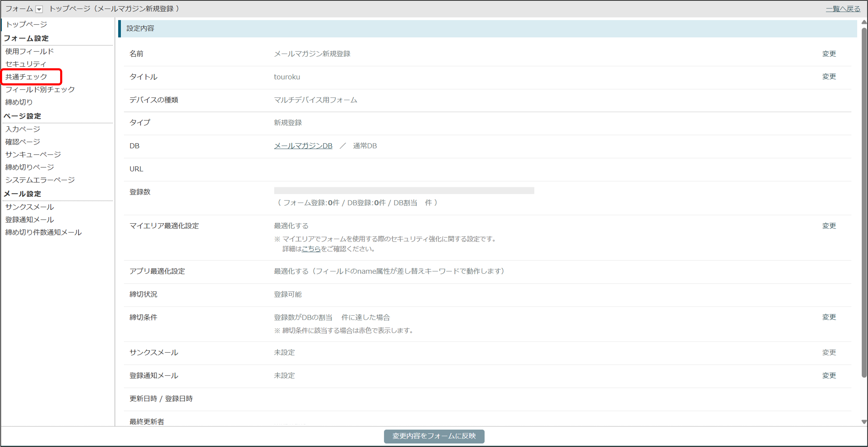Click こちら link for details
This screenshot has height=447, width=868.
tap(311, 249)
